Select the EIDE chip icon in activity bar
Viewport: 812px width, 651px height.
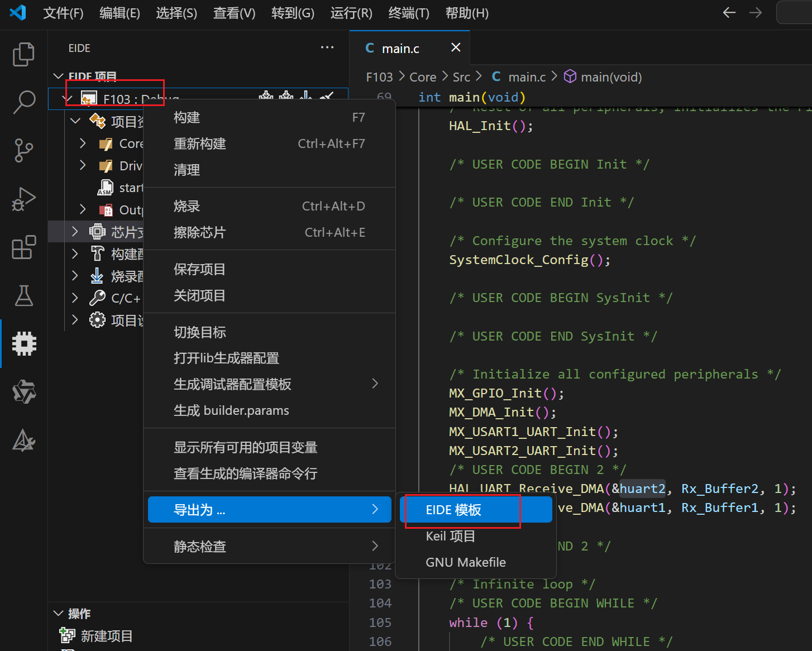coord(24,343)
